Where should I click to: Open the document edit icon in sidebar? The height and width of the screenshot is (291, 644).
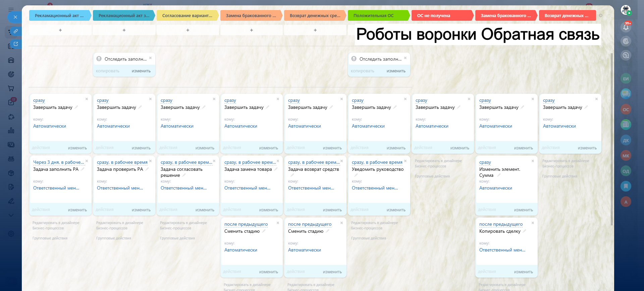tap(11, 187)
